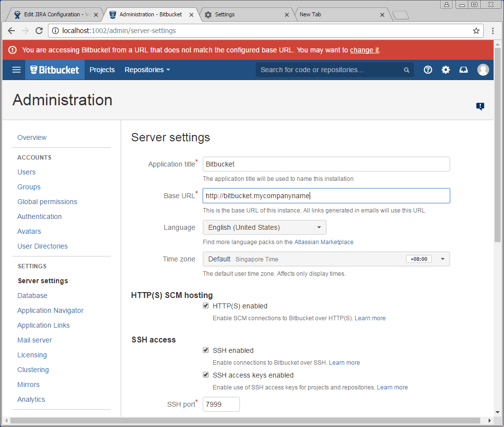Go back with browser back arrow
The height and width of the screenshot is (427, 504).
coord(11,31)
